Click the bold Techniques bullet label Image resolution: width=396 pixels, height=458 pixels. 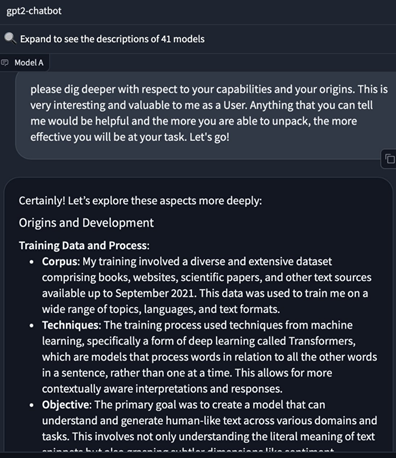pyautogui.click(x=71, y=325)
